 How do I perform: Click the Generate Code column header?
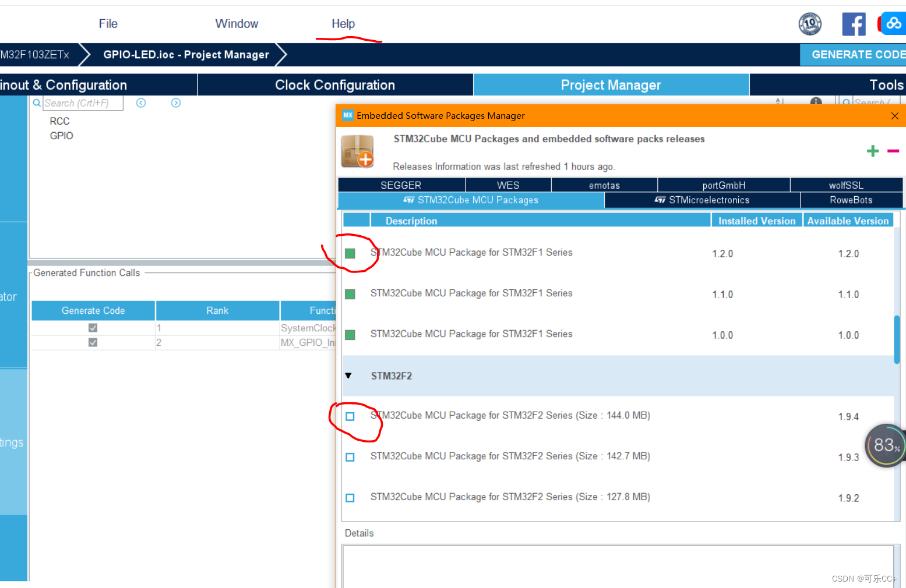(x=93, y=311)
